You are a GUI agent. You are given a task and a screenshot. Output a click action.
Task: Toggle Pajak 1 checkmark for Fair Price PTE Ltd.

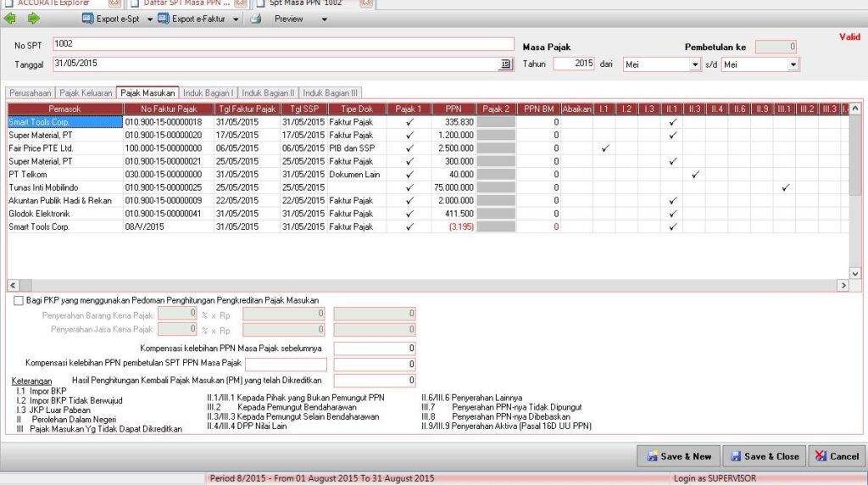point(410,148)
